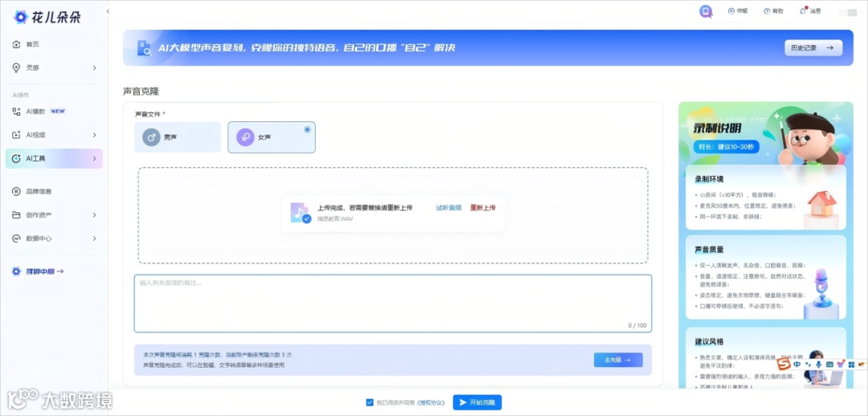Click the audio remarks text input field

click(392, 303)
